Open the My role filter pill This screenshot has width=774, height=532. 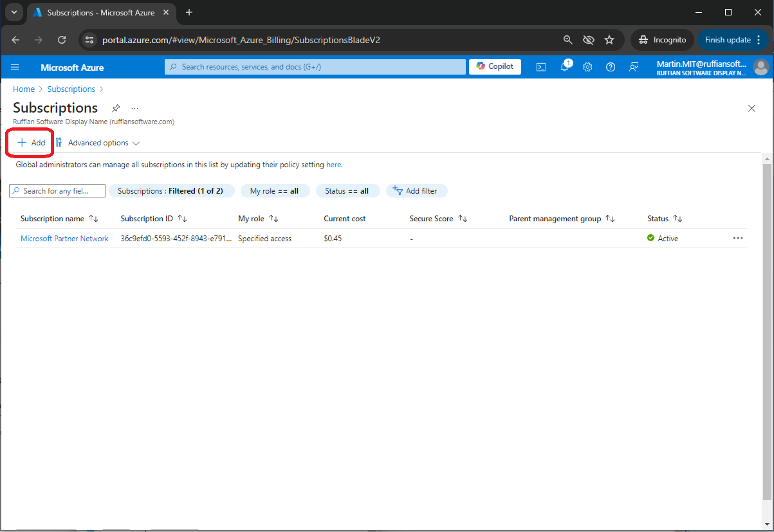point(274,191)
